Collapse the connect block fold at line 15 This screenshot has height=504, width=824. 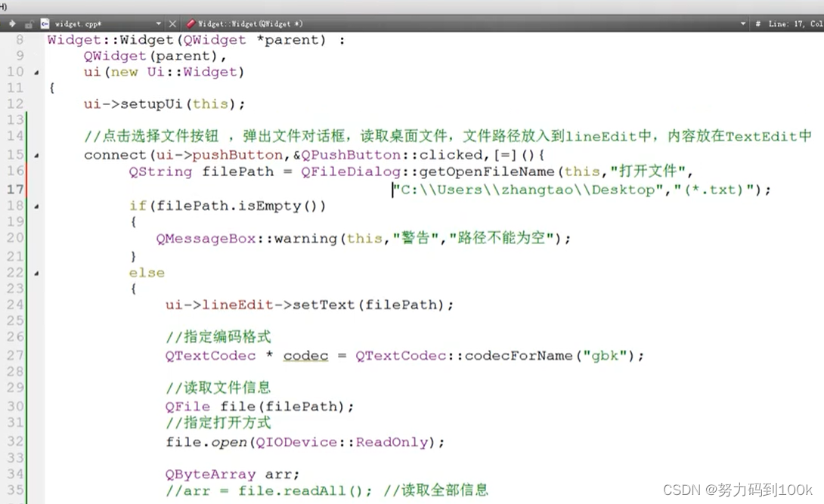tap(36, 154)
